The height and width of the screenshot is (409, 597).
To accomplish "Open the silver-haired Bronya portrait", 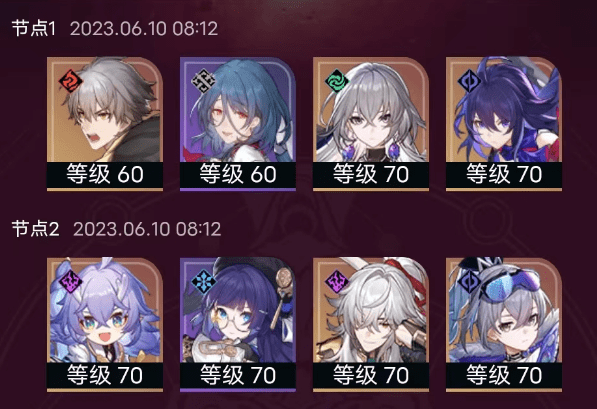I will [x=371, y=110].
